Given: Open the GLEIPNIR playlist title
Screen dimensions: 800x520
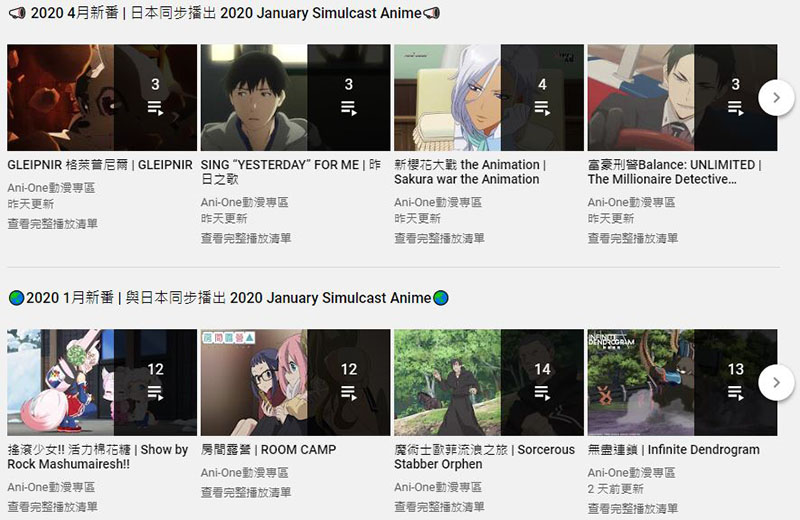Looking at the screenshot, I should (x=100, y=165).
